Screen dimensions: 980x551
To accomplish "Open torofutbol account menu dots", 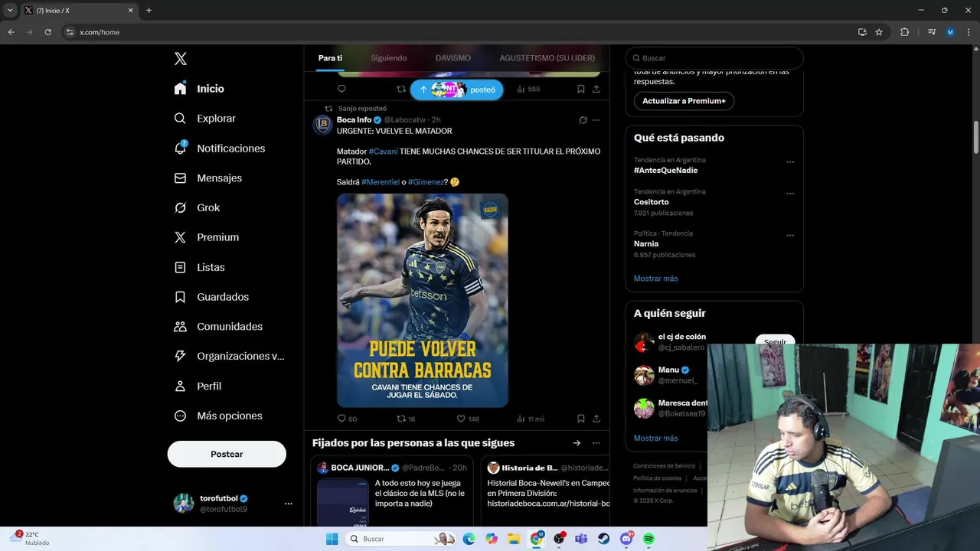I will tap(289, 504).
